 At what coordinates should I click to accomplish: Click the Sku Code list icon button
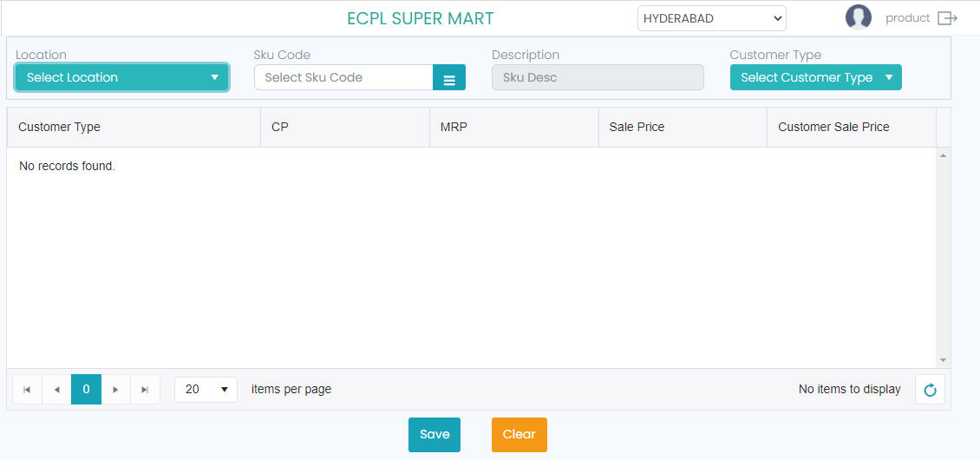449,78
